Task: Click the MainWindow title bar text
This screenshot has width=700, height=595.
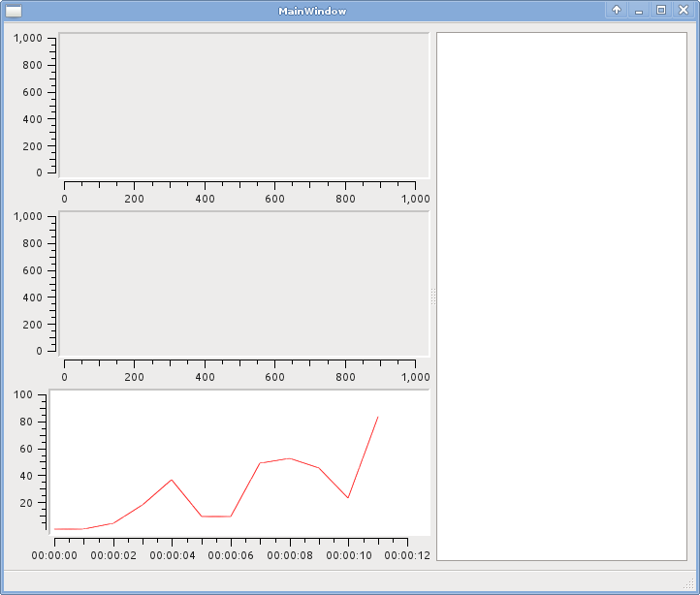Action: [x=312, y=11]
